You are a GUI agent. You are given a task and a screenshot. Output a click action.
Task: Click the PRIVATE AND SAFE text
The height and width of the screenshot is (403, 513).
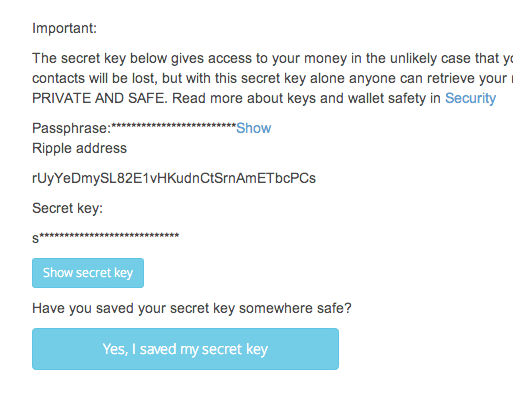coord(100,98)
